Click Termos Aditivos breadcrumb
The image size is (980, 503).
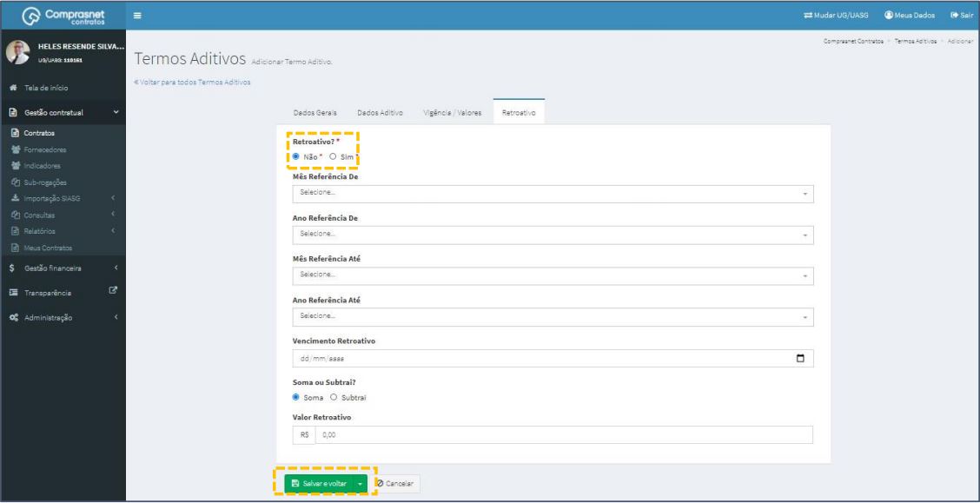[x=915, y=41]
